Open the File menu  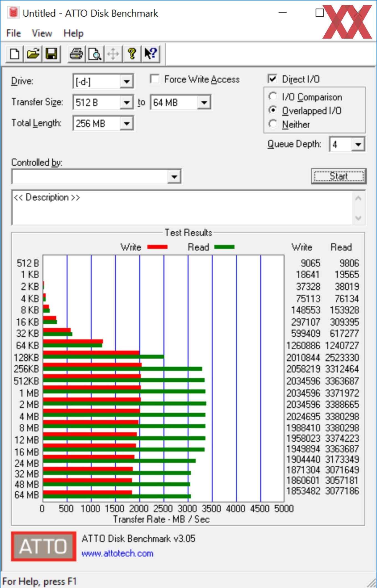pos(13,33)
